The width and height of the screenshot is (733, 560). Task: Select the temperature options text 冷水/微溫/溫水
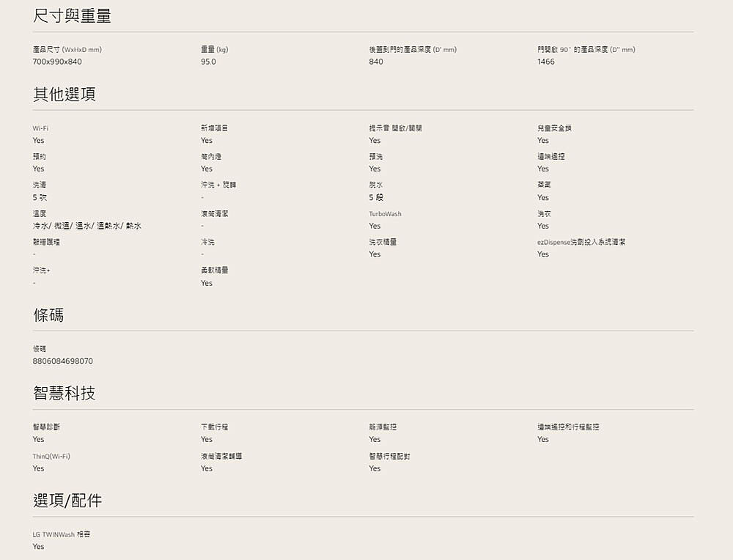[x=86, y=226]
